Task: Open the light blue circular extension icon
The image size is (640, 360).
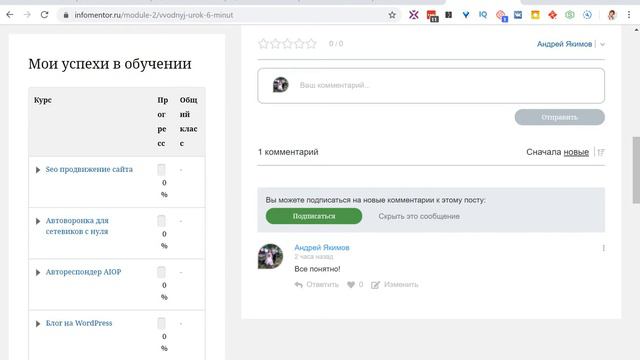Action: (587, 15)
